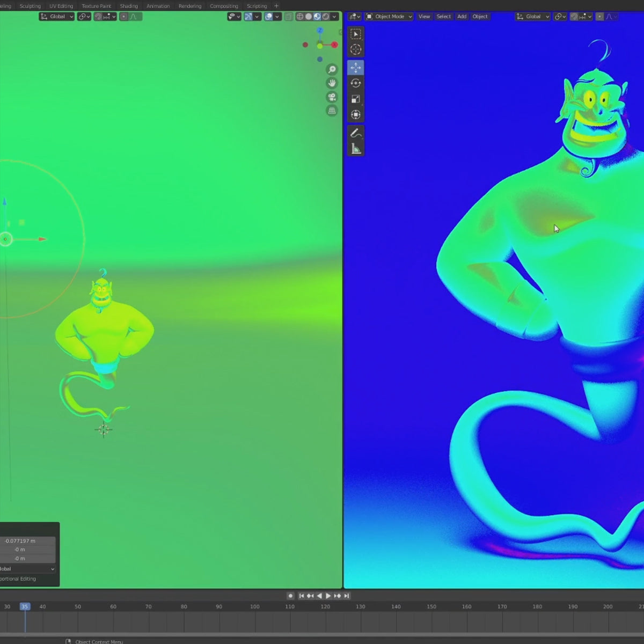Toggle camera view in left viewport
The width and height of the screenshot is (644, 644).
[332, 97]
